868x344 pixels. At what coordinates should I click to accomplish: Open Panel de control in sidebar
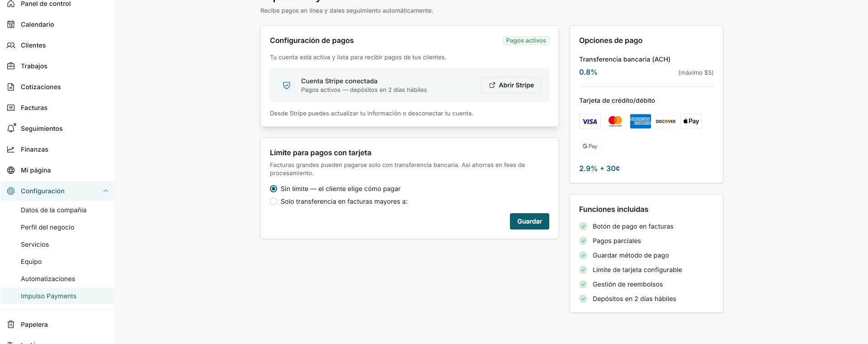[57, 4]
